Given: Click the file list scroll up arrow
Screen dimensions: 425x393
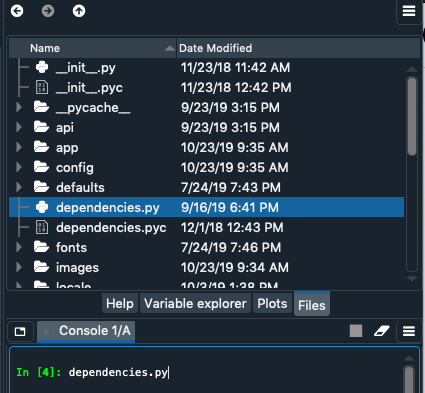Looking at the screenshot, I should (412, 70).
